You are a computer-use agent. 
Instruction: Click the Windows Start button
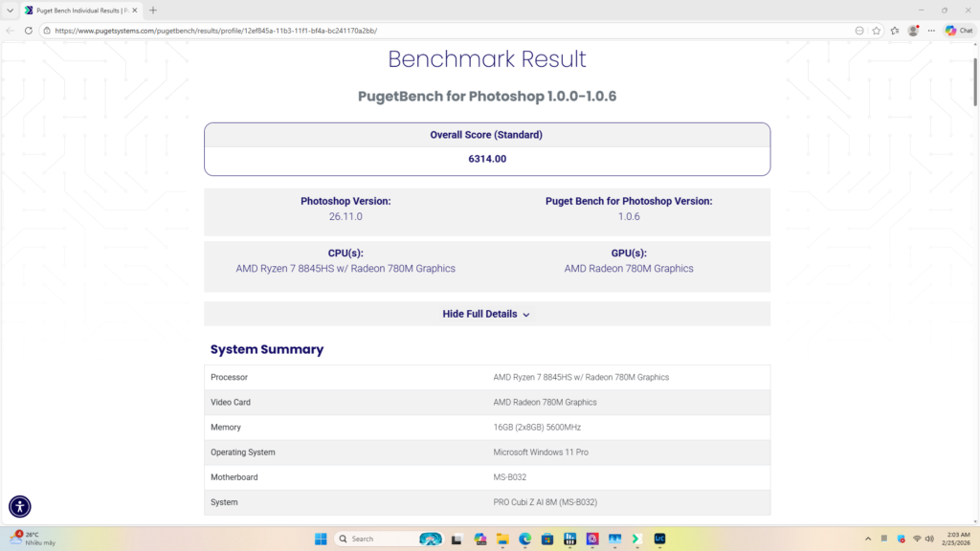tap(321, 539)
